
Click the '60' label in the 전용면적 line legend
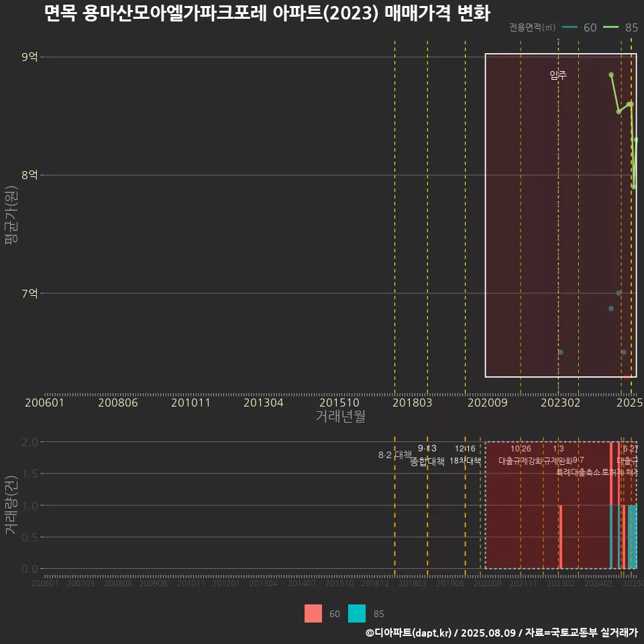pos(590,28)
